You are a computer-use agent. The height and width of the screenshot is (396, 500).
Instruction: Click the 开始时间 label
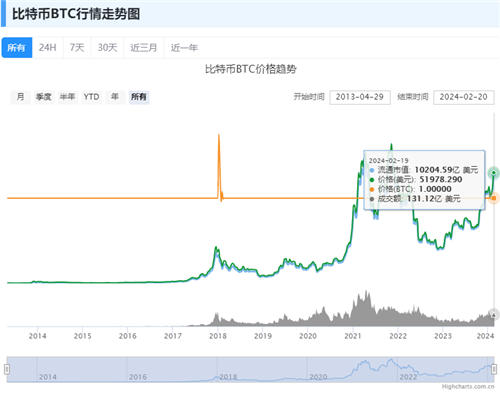(309, 97)
